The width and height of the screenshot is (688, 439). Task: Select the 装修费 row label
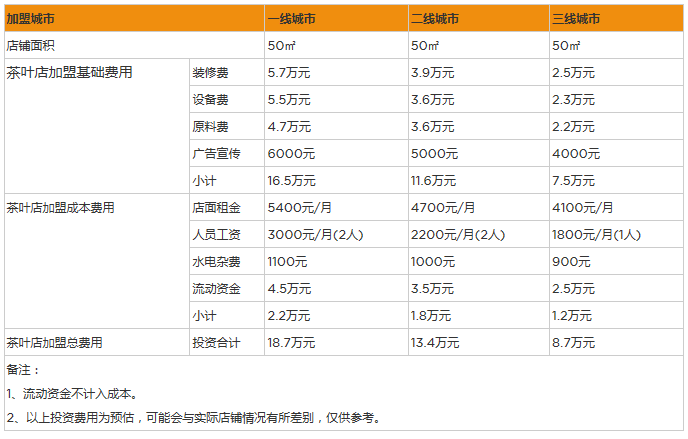tap(210, 73)
